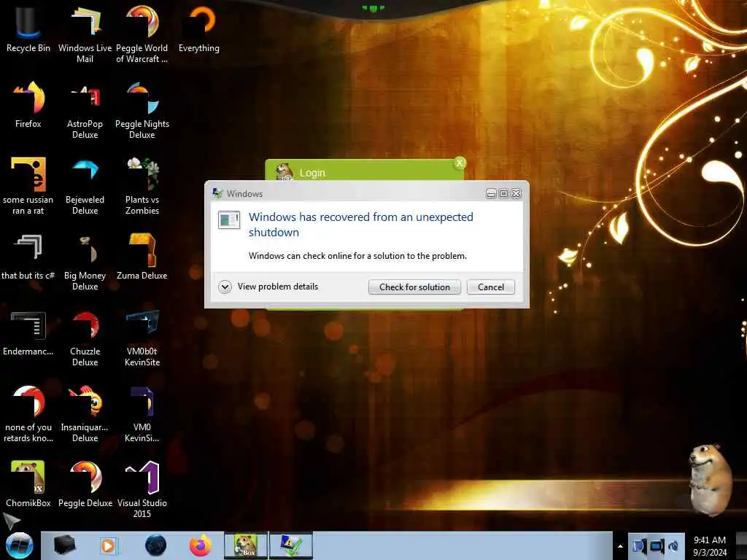Open media player taskbar icon
Viewport: 747px width, 560px height.
(x=108, y=545)
